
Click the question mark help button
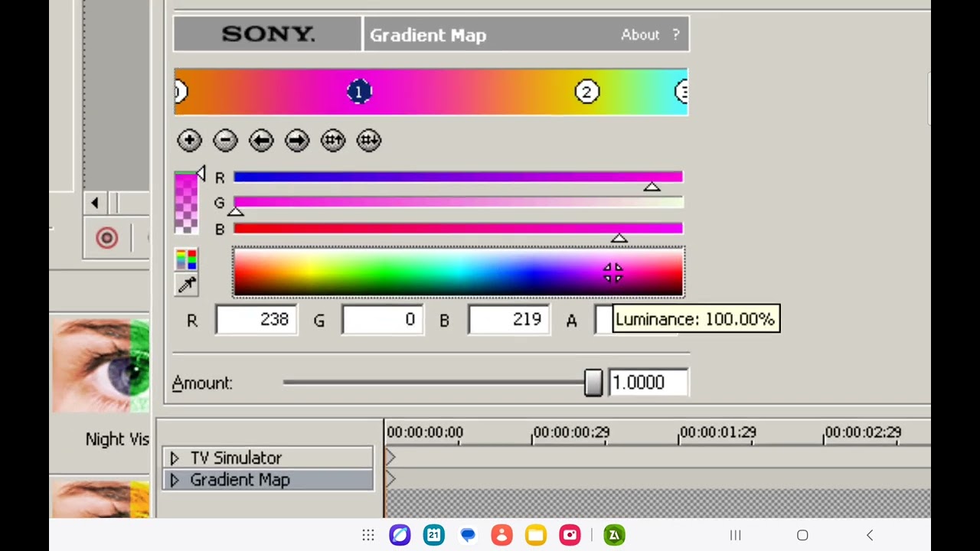point(676,34)
